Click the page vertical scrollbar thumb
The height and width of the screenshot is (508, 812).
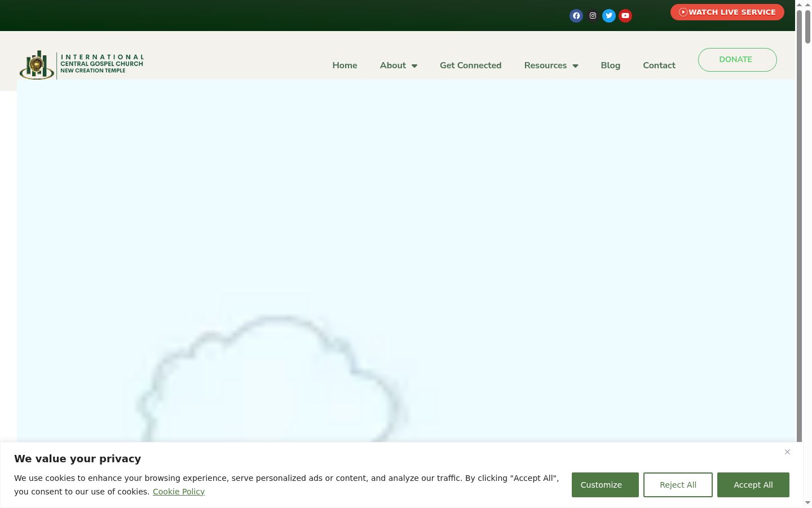coord(807,27)
